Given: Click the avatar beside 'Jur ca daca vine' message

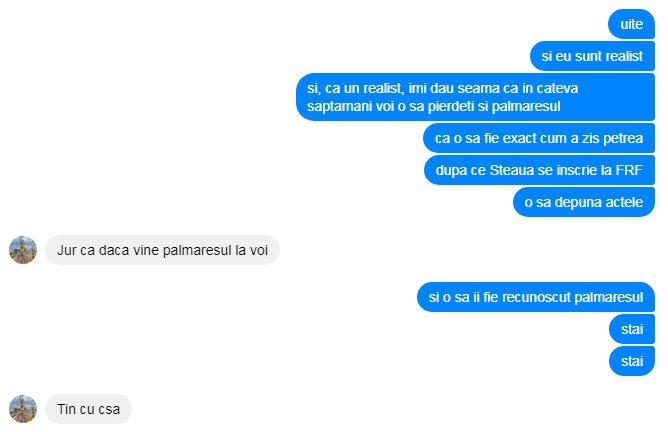Looking at the screenshot, I should tap(23, 250).
